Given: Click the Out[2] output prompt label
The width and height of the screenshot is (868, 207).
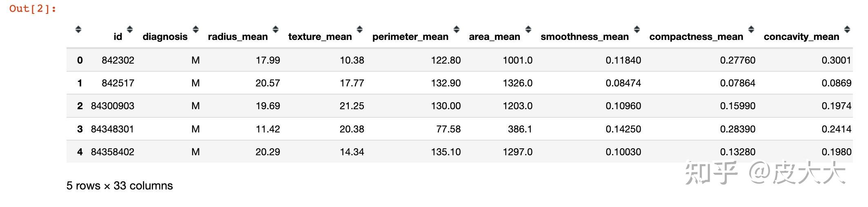Looking at the screenshot, I should (x=33, y=9).
